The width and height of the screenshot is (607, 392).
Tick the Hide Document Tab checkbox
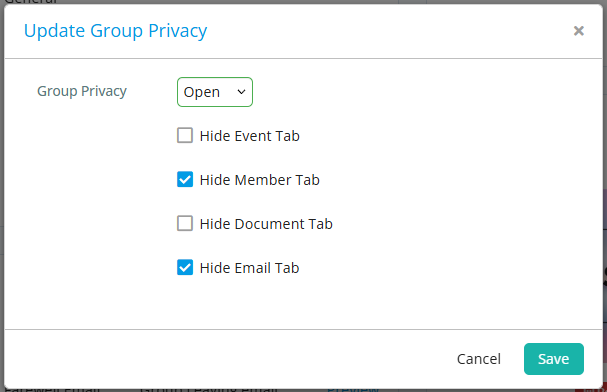coord(185,224)
